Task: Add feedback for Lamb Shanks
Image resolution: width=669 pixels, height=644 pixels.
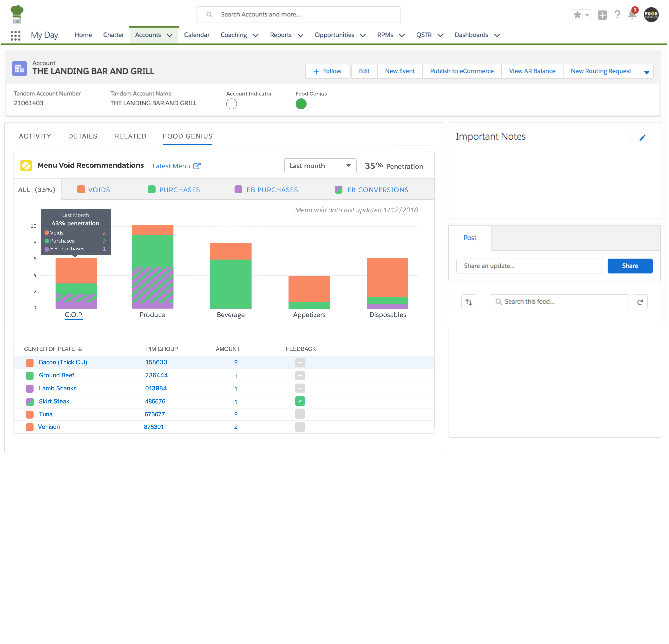Action: (x=300, y=388)
